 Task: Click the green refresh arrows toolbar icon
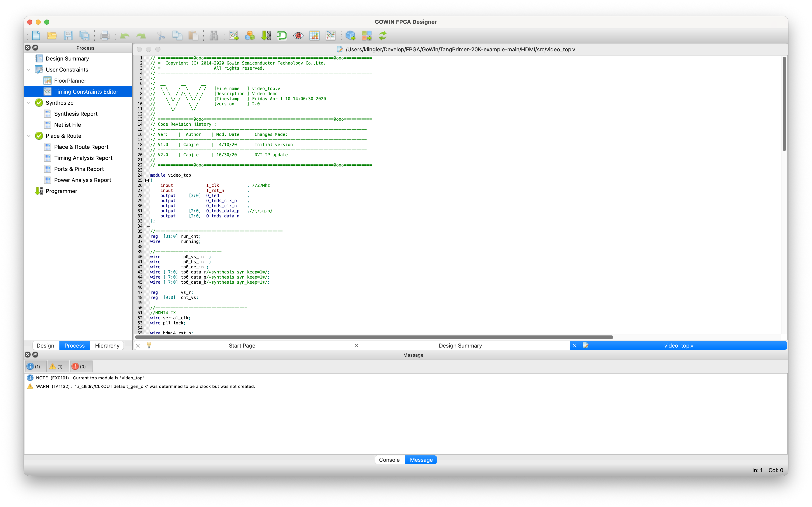point(383,35)
